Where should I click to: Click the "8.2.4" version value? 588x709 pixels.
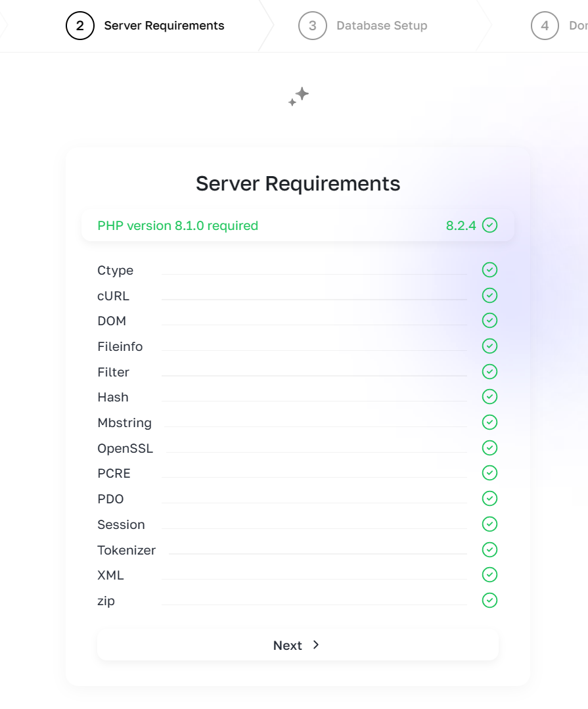click(x=461, y=225)
